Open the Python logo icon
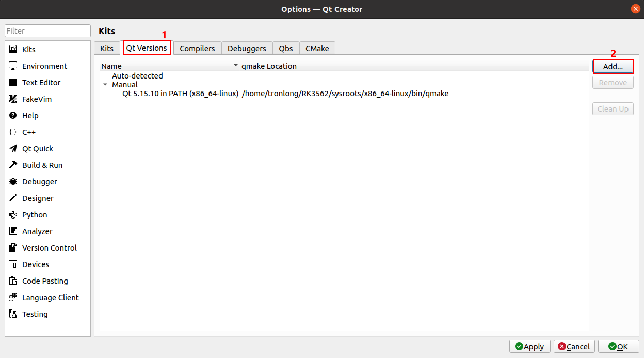This screenshot has height=358, width=644. click(x=13, y=215)
